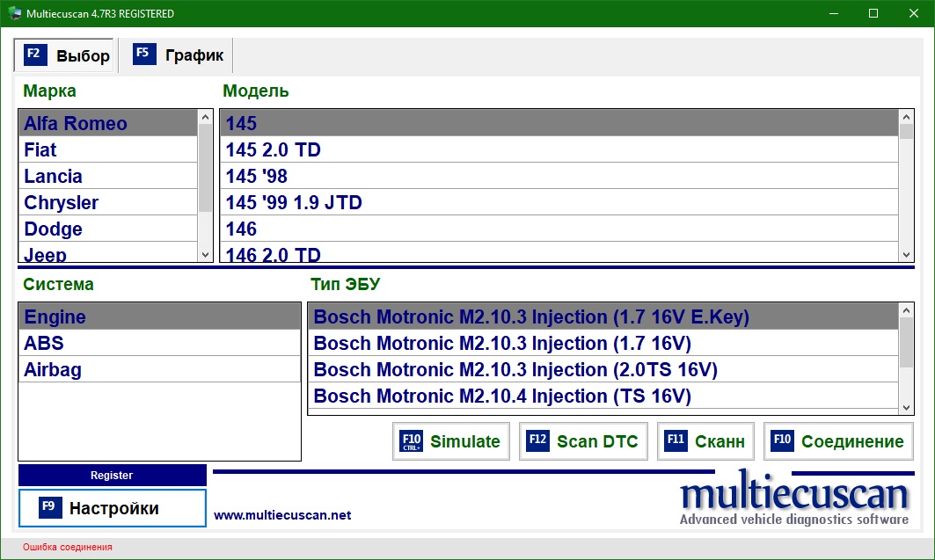Select Jeep make

click(x=108, y=252)
